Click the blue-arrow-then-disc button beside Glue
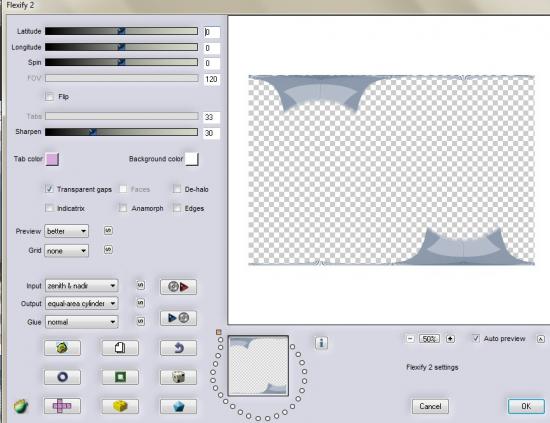This screenshot has height=423, width=550. [x=178, y=318]
